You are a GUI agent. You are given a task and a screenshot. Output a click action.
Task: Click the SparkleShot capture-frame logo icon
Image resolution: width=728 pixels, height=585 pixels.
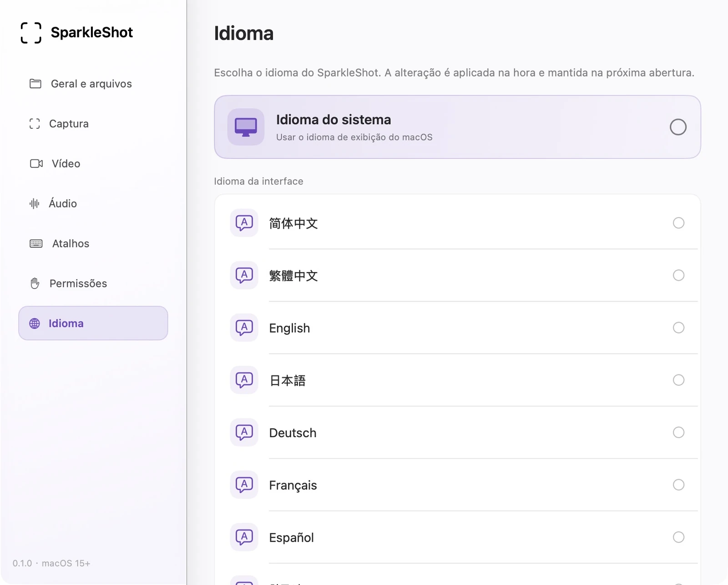pos(31,33)
